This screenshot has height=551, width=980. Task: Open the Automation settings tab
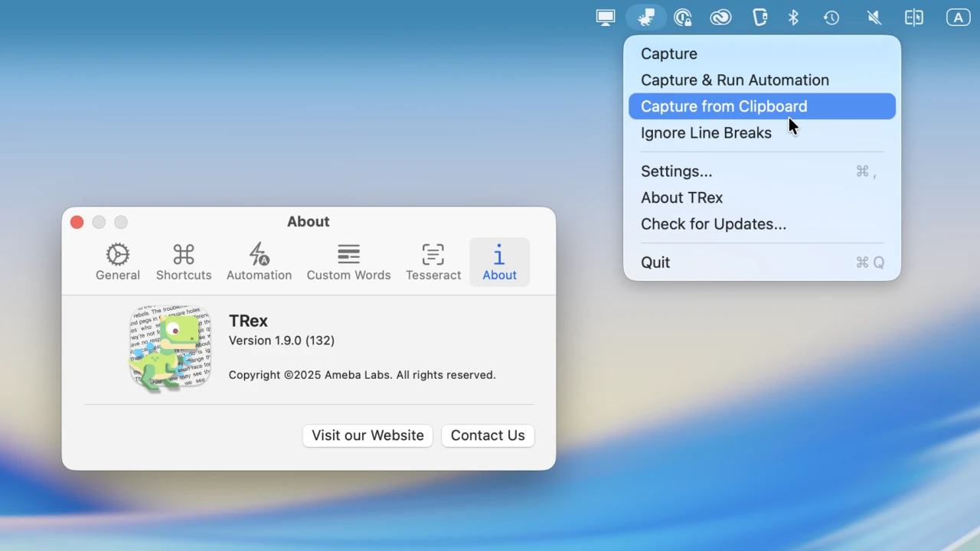(x=259, y=262)
